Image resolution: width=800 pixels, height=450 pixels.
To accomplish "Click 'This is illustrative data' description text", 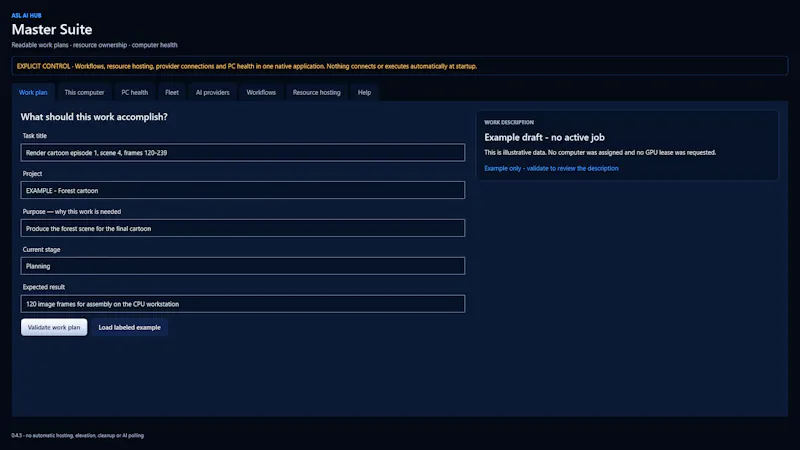I will click(600, 153).
